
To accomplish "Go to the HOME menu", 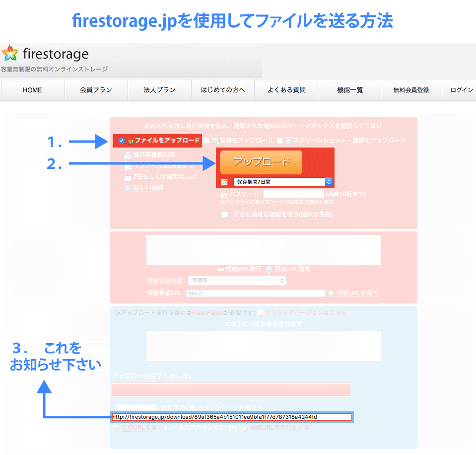I will pyautogui.click(x=32, y=90).
